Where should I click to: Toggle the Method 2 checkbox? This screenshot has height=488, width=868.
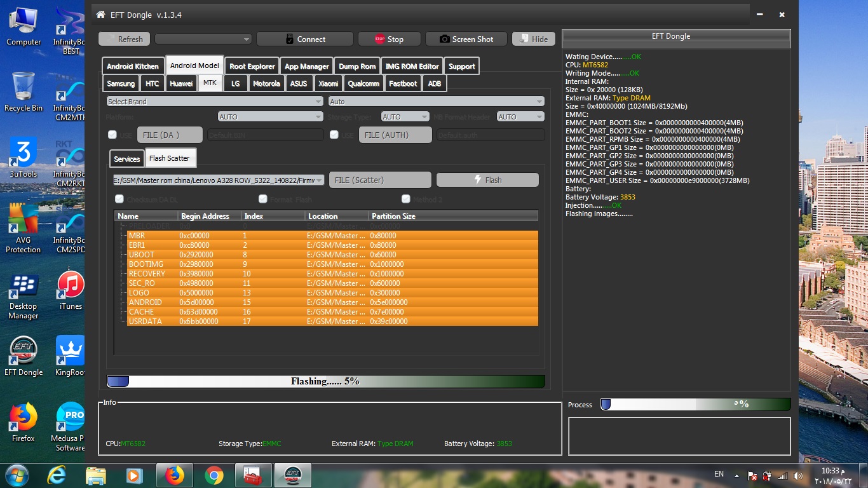point(406,199)
